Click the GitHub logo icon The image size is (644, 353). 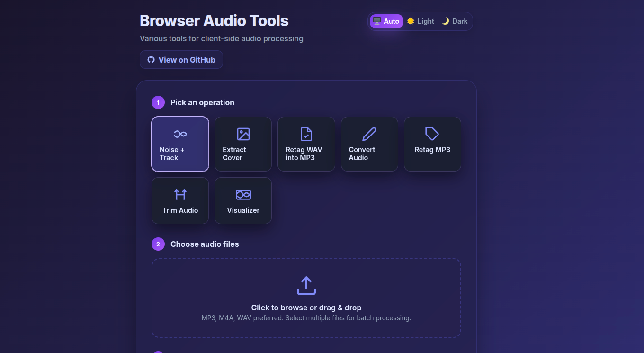coord(151,59)
